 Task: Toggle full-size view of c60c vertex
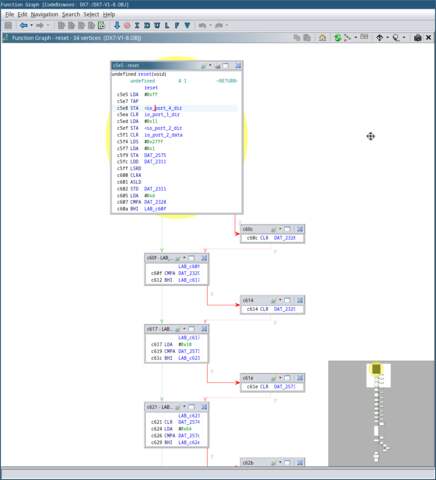point(287,229)
